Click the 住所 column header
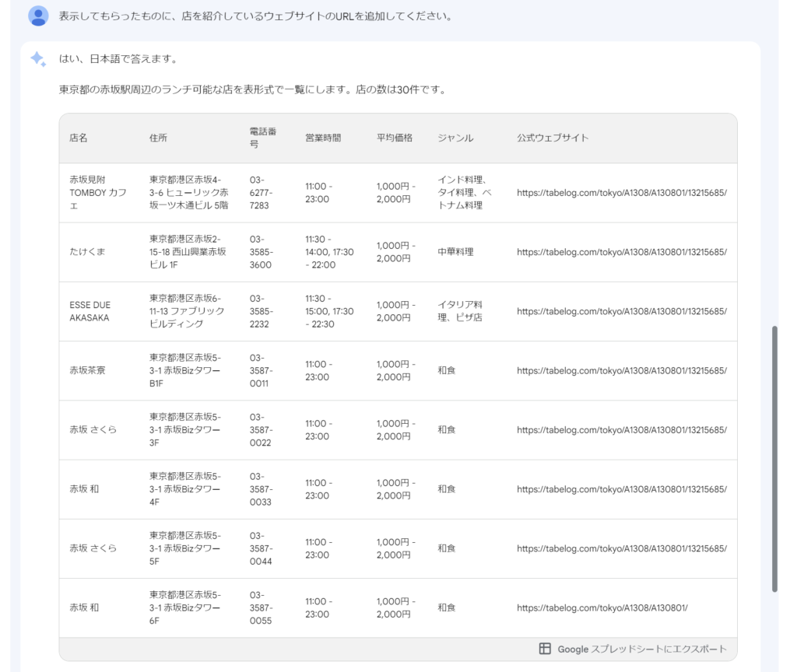The image size is (797, 672). tap(158, 138)
